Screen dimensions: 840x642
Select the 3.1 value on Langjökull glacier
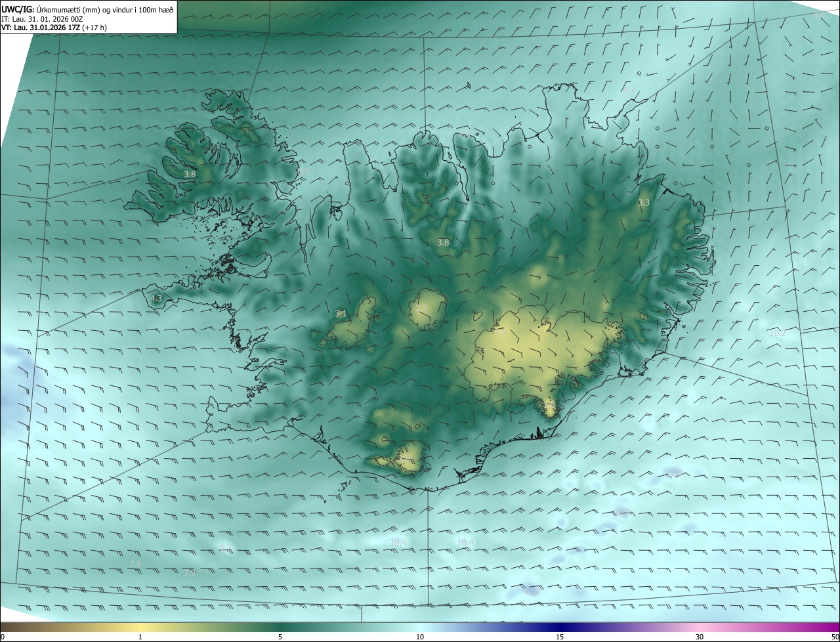(x=341, y=313)
